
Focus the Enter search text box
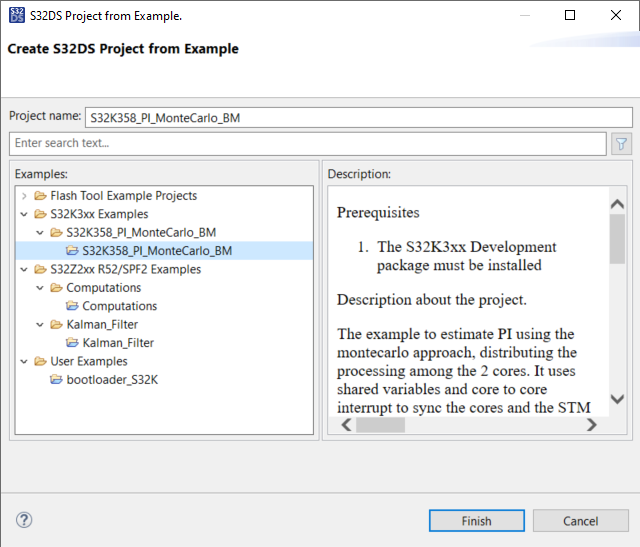tap(307, 144)
